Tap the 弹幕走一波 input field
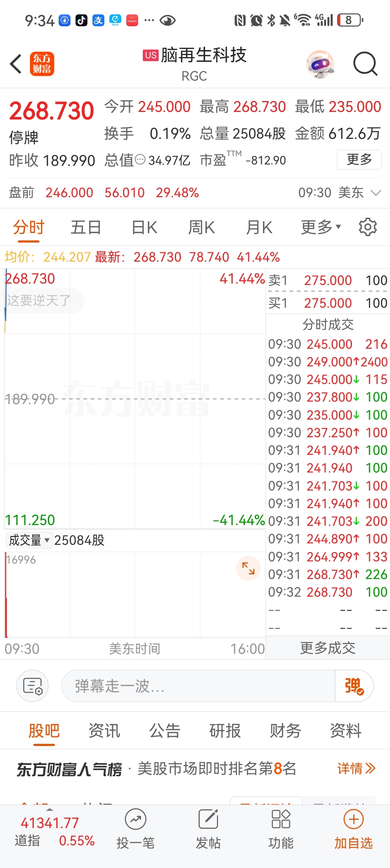The image size is (390, 868). click(x=198, y=686)
